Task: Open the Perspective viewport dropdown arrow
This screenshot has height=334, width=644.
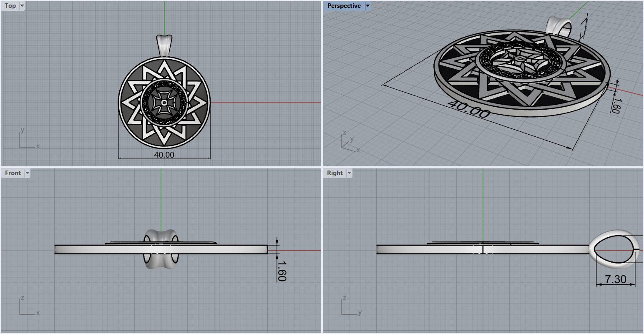Action: tap(367, 6)
